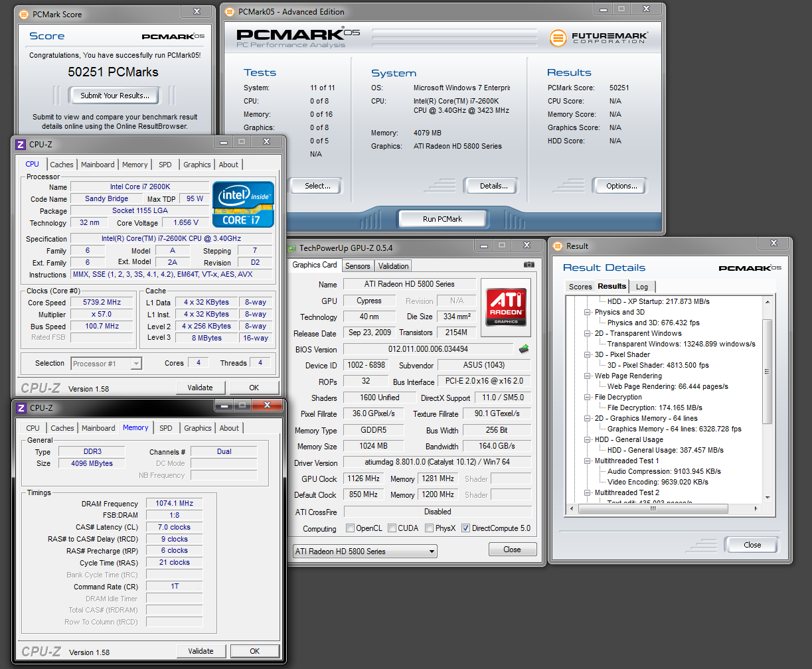The width and height of the screenshot is (812, 669).
Task: Click the scroll-left arrow in the Results tree
Action: coord(570,508)
